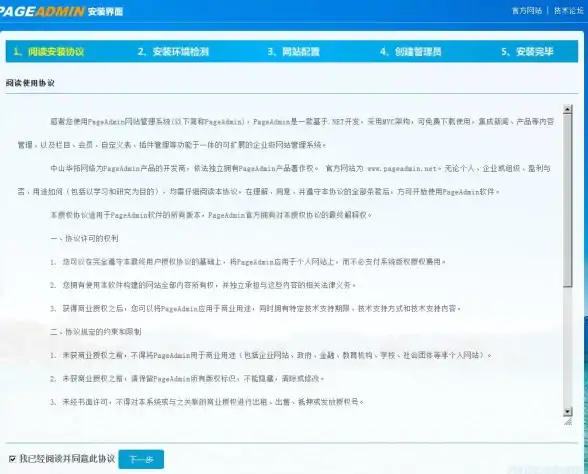Click the 下一步 button
Screen dimensions: 588x474
click(141, 459)
